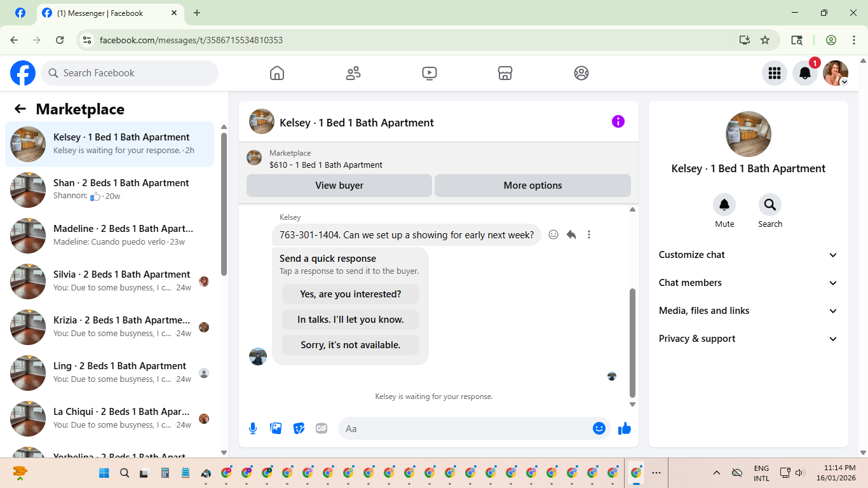Open Krizia conversation in list
Screen dimensions: 868x488
pos(110,327)
